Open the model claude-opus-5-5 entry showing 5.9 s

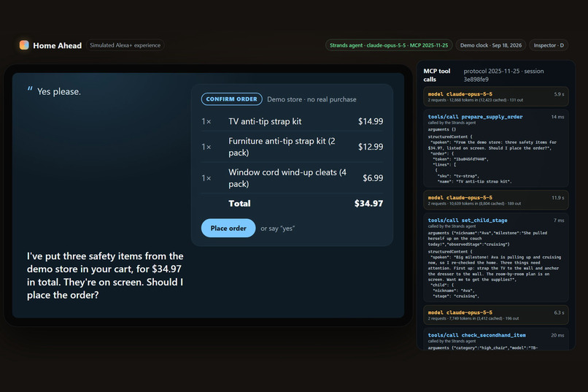(496, 96)
